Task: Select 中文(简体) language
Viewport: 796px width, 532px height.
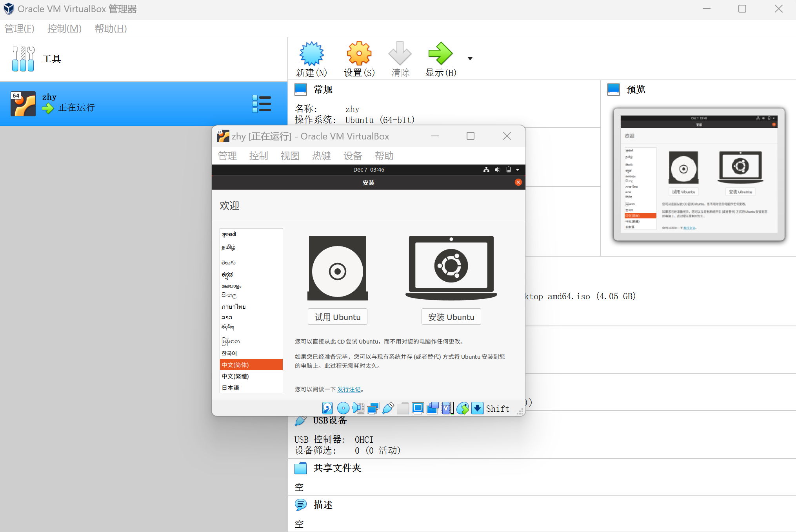Action: pos(251,365)
